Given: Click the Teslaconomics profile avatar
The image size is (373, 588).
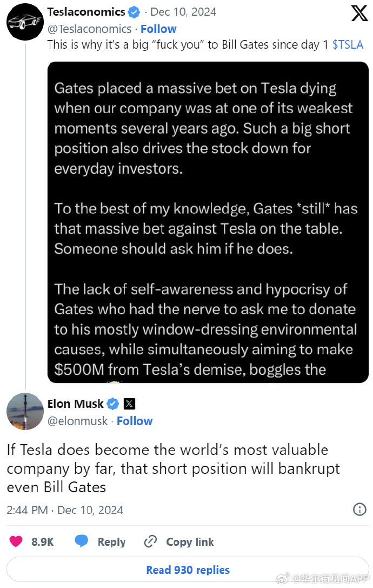Looking at the screenshot, I should [x=25, y=22].
